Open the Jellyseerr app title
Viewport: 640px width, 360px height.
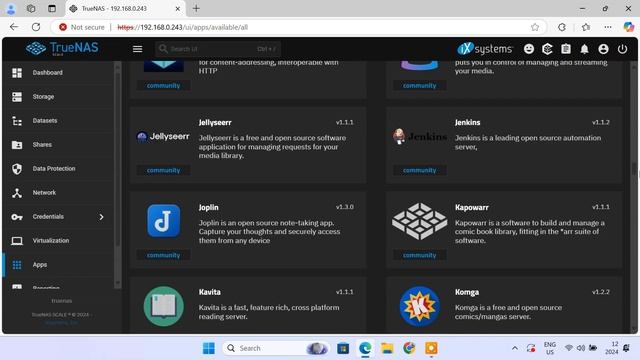215,122
